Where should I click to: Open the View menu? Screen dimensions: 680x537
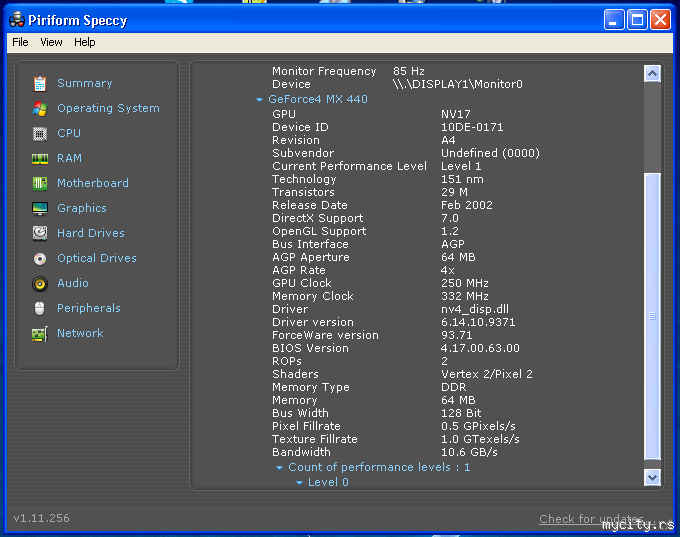(x=51, y=42)
